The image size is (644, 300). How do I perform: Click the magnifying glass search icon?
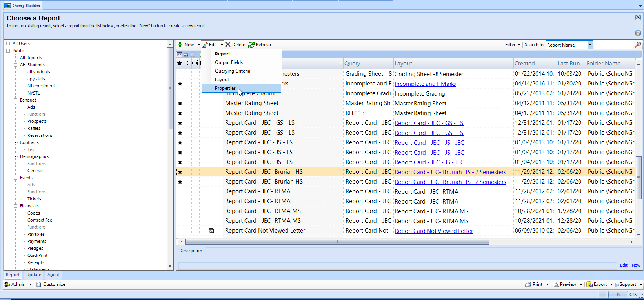(x=638, y=45)
